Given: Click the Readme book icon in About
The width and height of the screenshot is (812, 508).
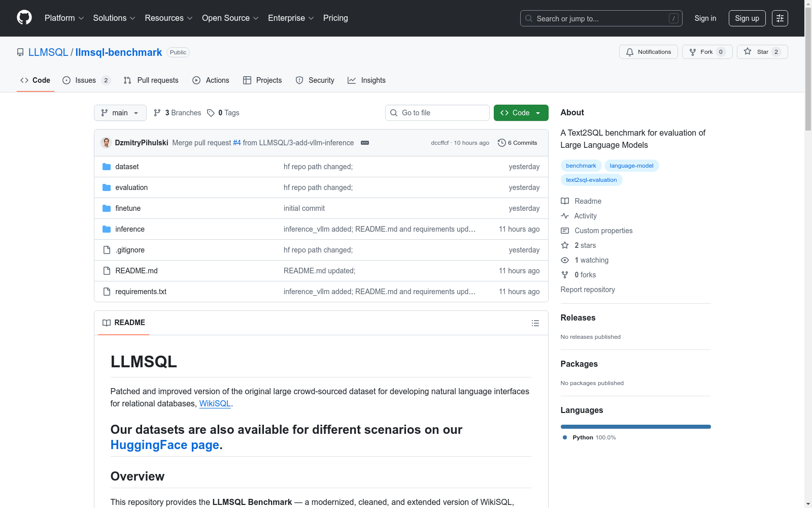Looking at the screenshot, I should click(x=565, y=201).
